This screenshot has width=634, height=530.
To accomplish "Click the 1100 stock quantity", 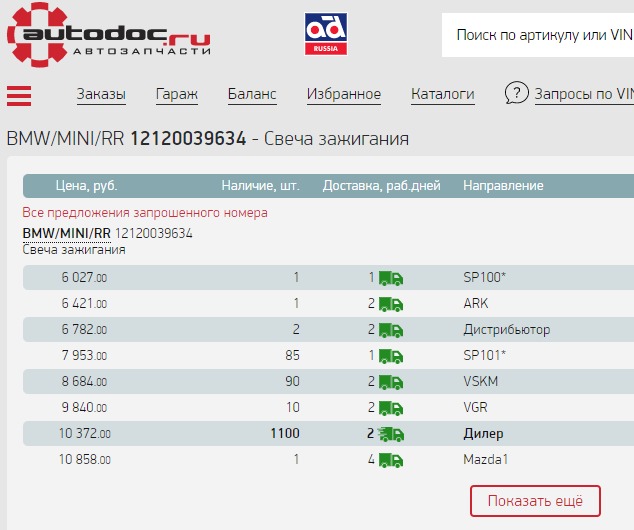I will (285, 433).
